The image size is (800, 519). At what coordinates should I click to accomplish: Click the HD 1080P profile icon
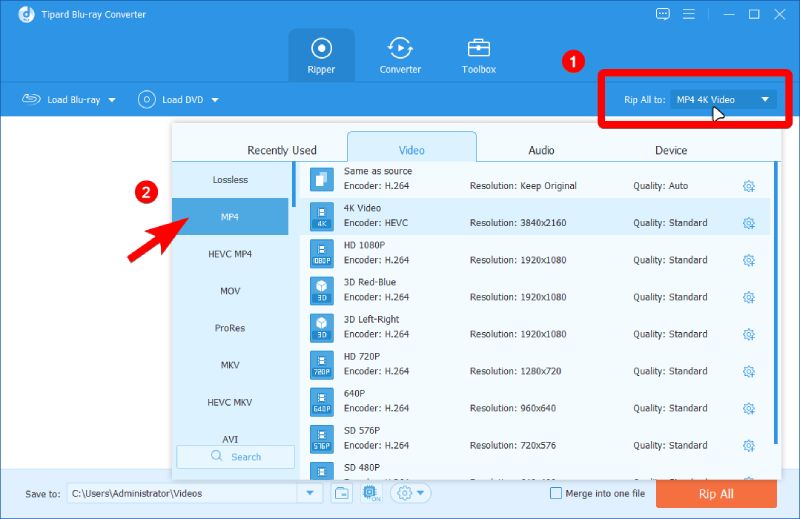(321, 254)
